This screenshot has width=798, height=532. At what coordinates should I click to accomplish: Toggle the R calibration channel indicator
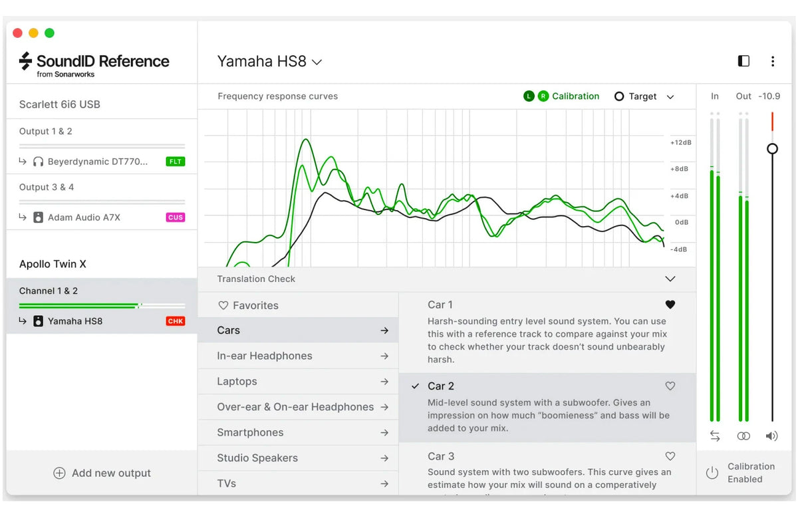coord(543,96)
